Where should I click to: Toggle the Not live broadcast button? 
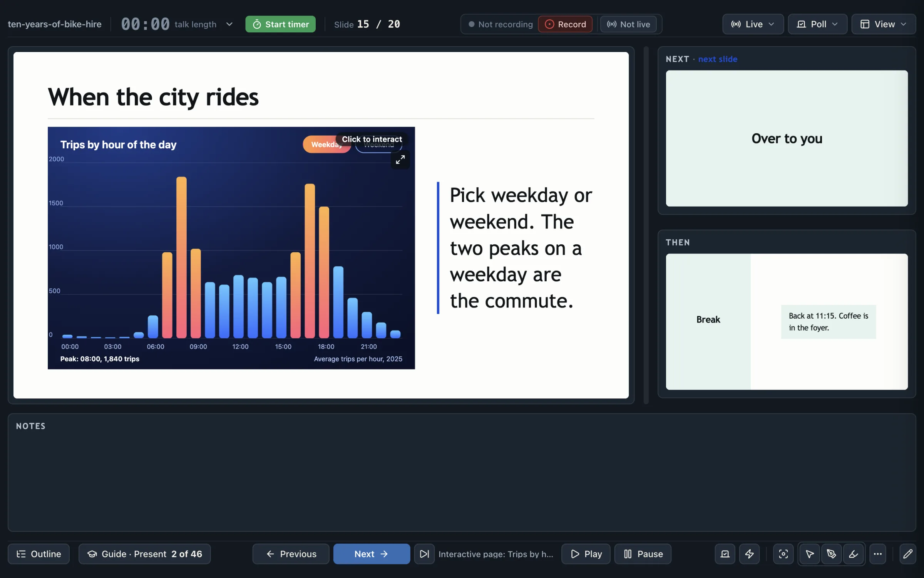coord(628,24)
